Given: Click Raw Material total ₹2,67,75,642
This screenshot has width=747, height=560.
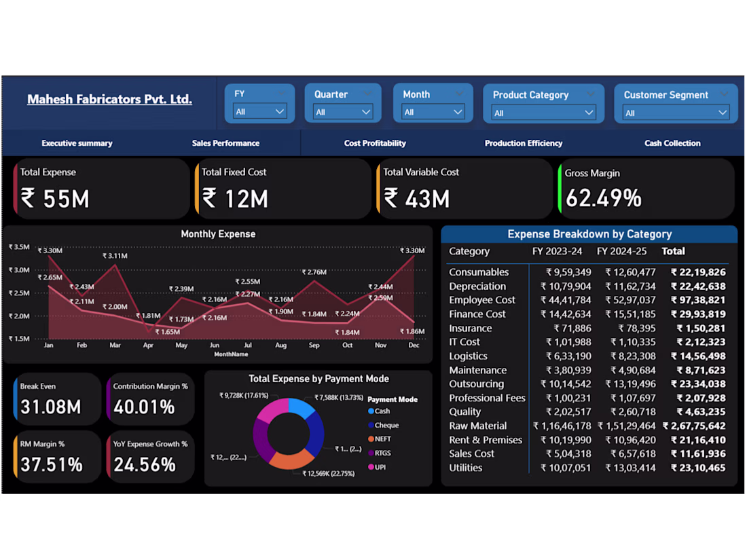Looking at the screenshot, I should tap(694, 426).
